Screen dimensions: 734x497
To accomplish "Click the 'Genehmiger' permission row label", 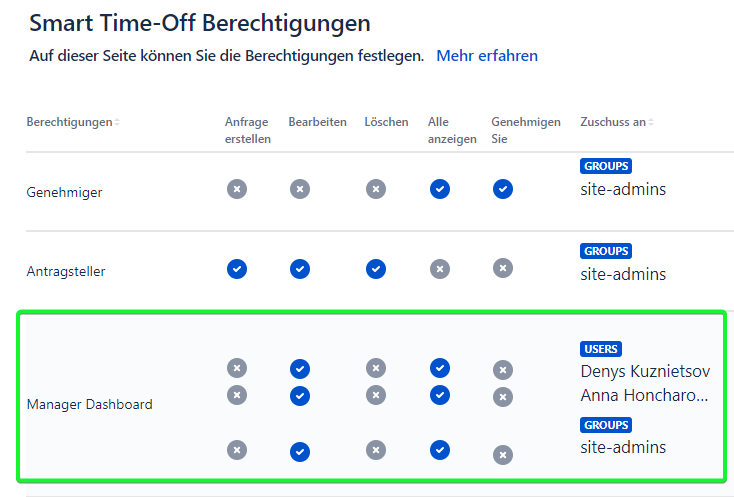I will pyautogui.click(x=64, y=192).
